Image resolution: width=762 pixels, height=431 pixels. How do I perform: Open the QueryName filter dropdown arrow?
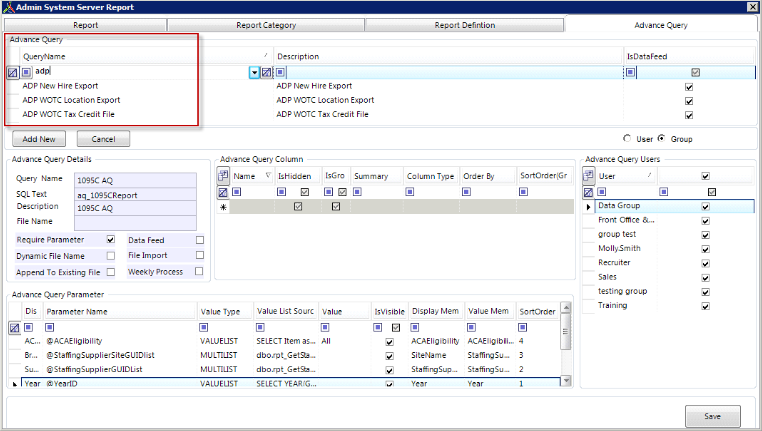[254, 72]
